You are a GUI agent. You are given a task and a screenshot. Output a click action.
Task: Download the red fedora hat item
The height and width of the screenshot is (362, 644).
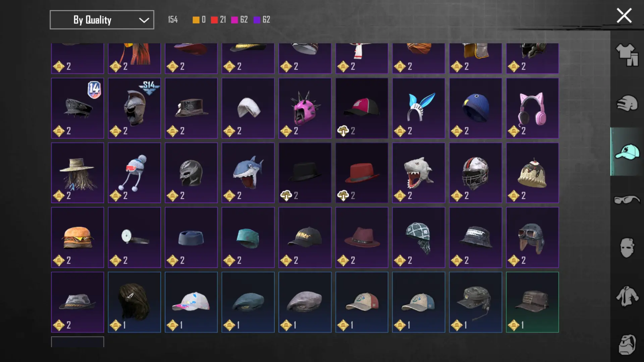(x=362, y=173)
